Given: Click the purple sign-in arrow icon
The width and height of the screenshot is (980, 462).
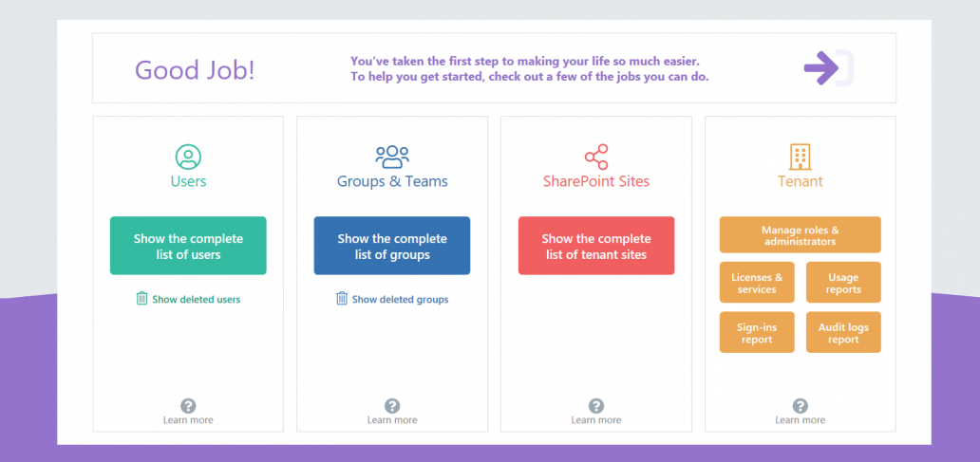Looking at the screenshot, I should (829, 67).
